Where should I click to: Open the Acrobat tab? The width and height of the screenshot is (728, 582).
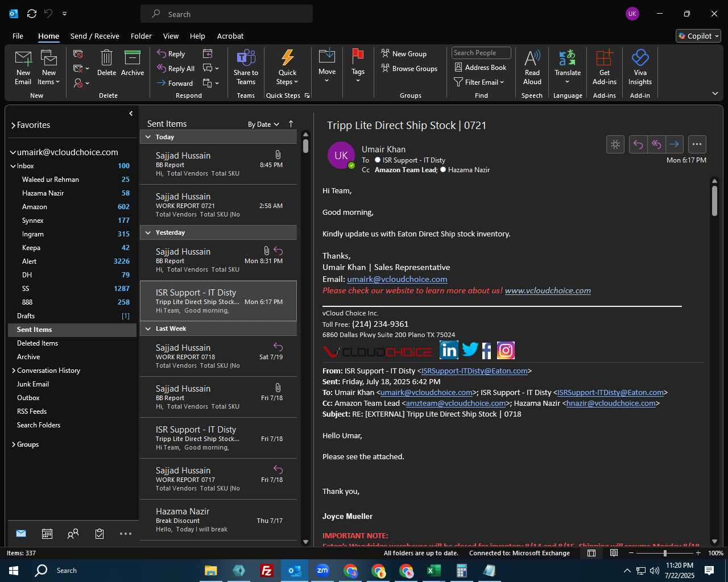coord(230,36)
